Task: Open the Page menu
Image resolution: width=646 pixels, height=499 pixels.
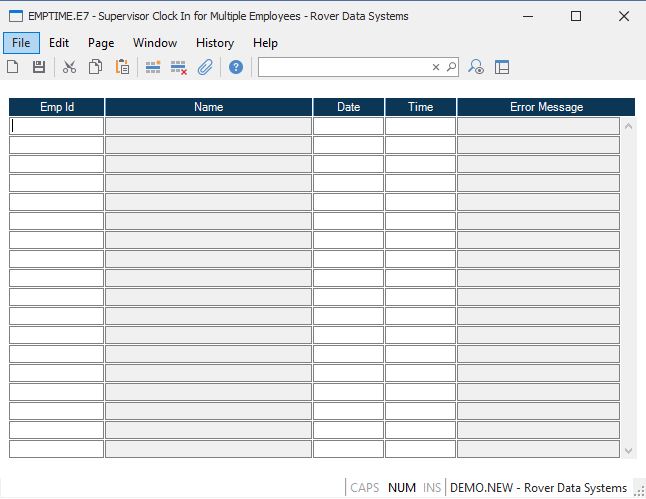Action: [x=101, y=43]
